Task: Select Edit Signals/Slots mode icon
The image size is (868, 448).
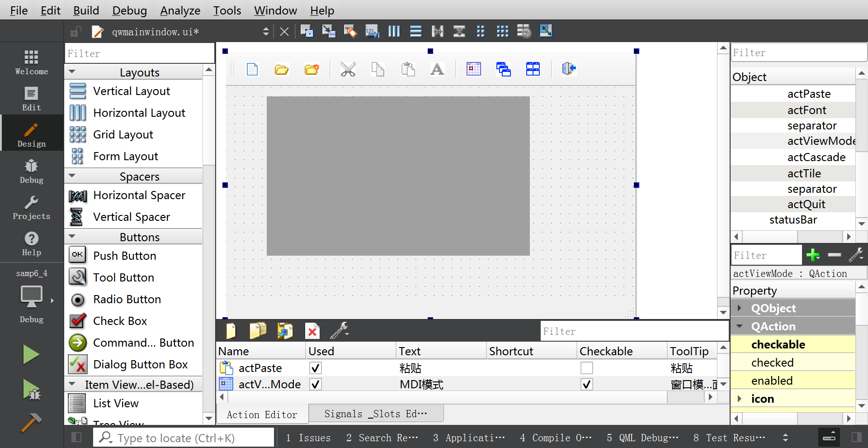Action: [x=328, y=31]
